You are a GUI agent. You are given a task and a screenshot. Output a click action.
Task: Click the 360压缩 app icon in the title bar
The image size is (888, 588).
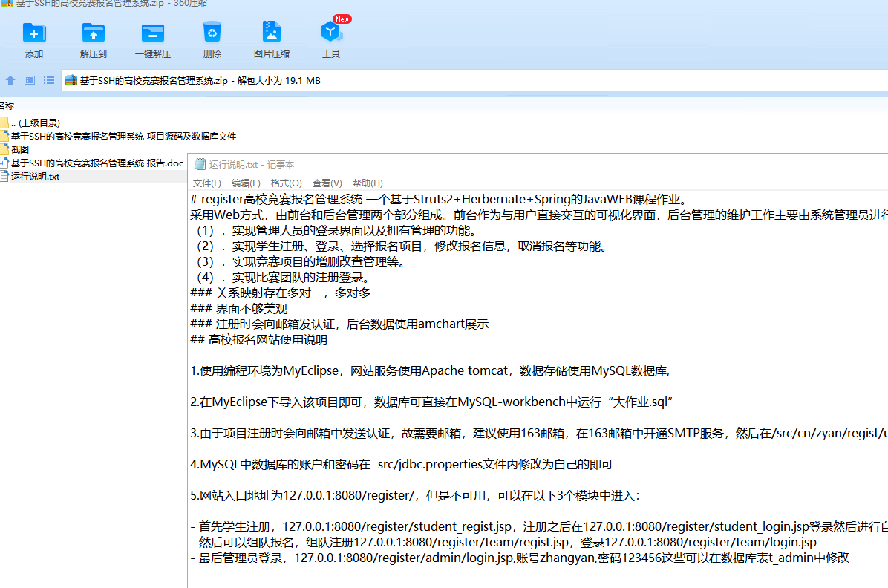click(x=7, y=4)
